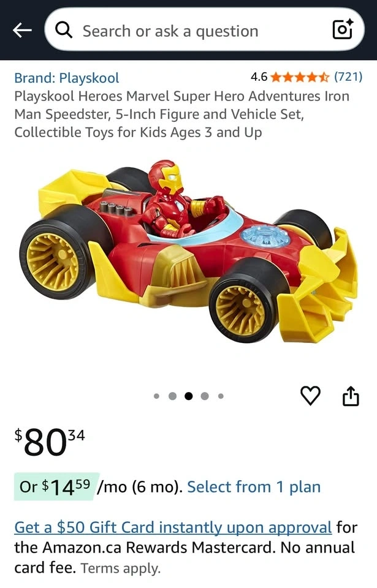Viewport: 377px width, 588px height.
Task: Add item to wish list heart icon
Action: pyautogui.click(x=311, y=395)
